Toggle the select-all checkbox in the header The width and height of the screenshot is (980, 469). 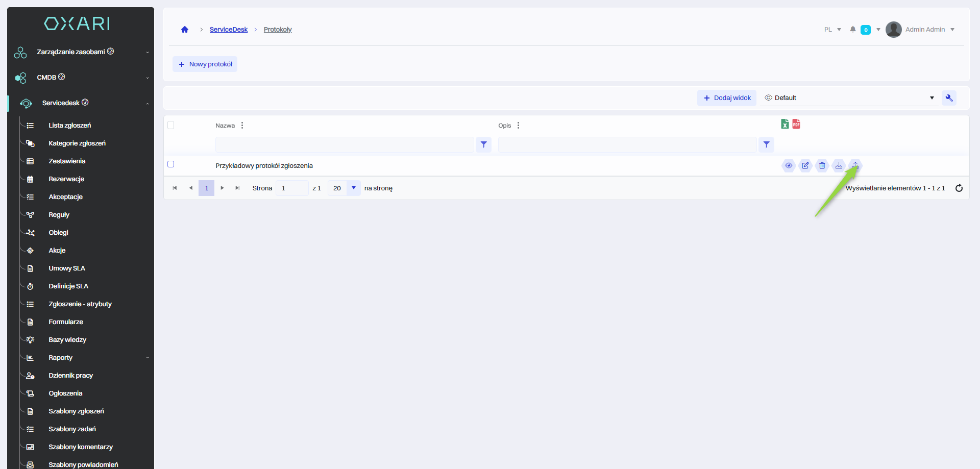pos(171,125)
